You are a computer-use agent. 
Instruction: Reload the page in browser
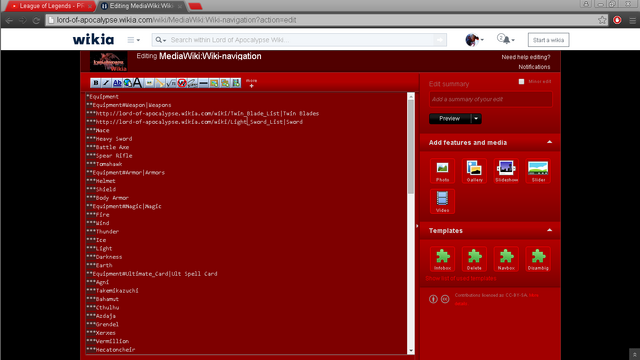pos(36,20)
